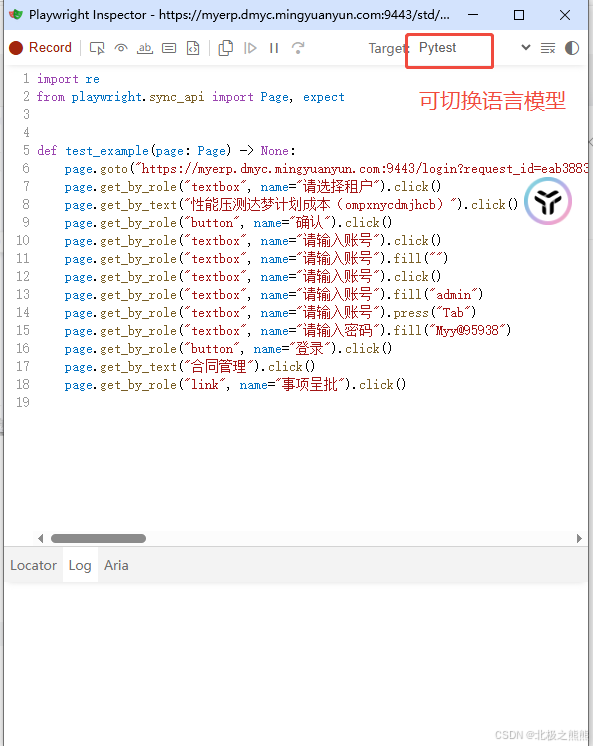593x746 pixels.
Task: Click the '请输入密码' fill line
Action: [x=288, y=331]
